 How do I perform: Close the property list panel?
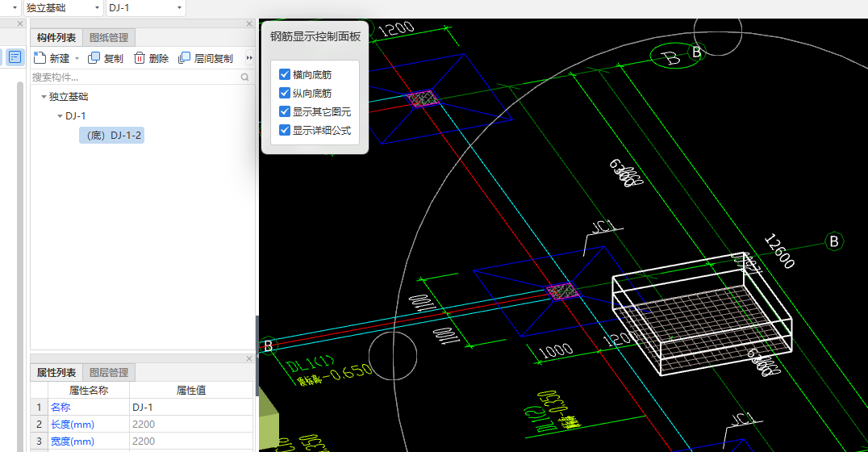tap(249, 359)
